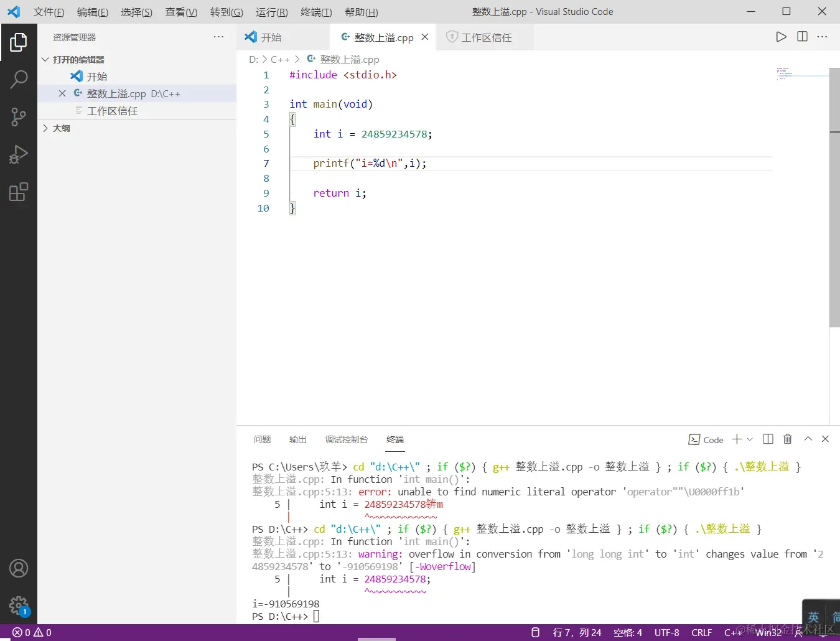The height and width of the screenshot is (641, 840).
Task: Close the 整数上溢.cpp editor tab
Action: pos(425,37)
